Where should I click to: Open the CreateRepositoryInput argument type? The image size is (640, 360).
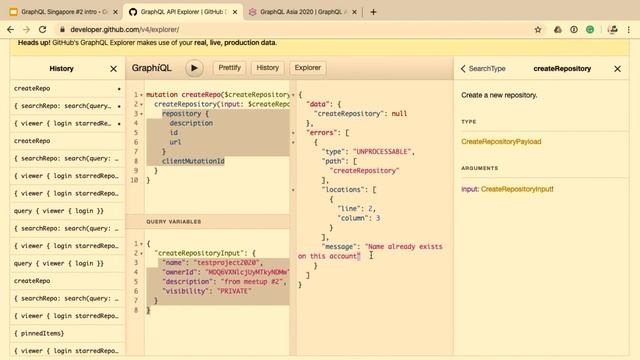point(517,189)
